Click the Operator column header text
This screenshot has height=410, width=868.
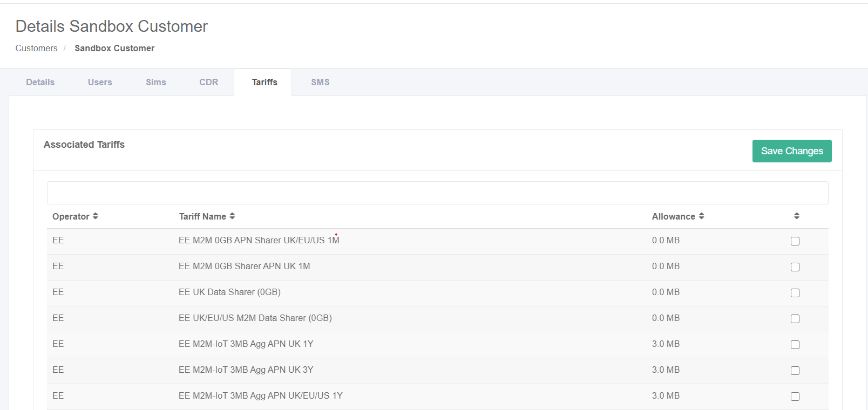[x=71, y=216]
